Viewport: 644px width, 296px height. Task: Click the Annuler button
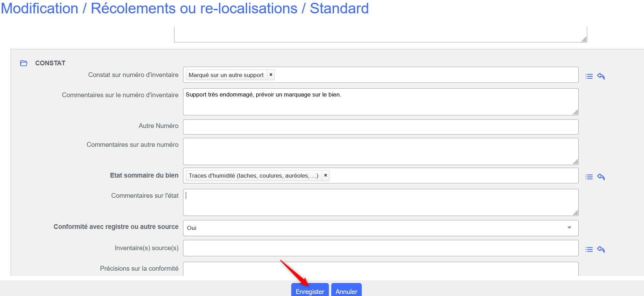pos(346,291)
